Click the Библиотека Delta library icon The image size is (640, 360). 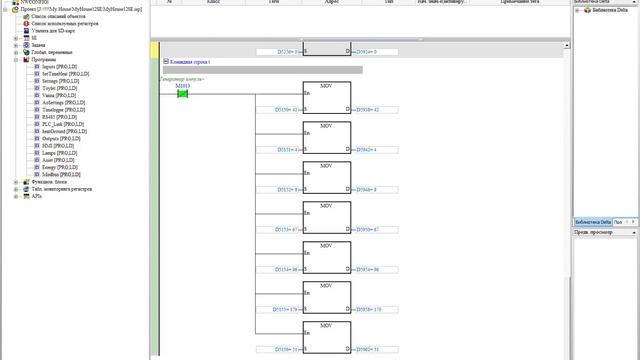[587, 10]
